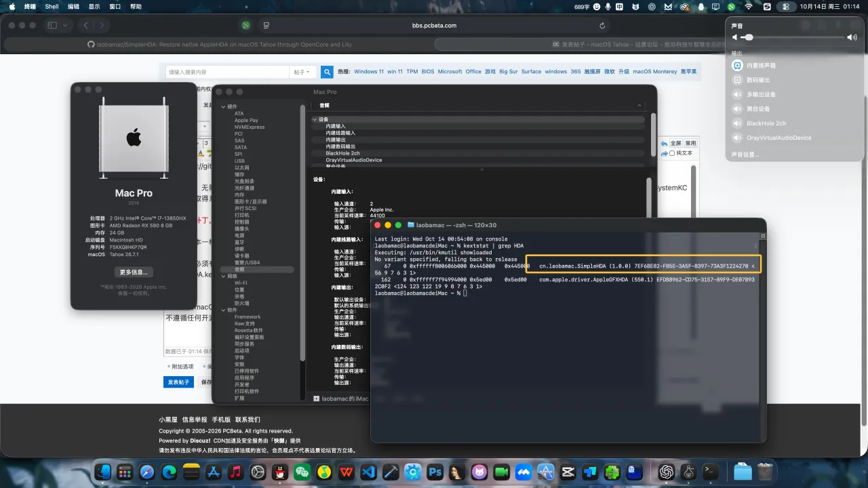Open the 帖子 search type dropdown
The height and width of the screenshot is (488, 868).
pyautogui.click(x=302, y=72)
